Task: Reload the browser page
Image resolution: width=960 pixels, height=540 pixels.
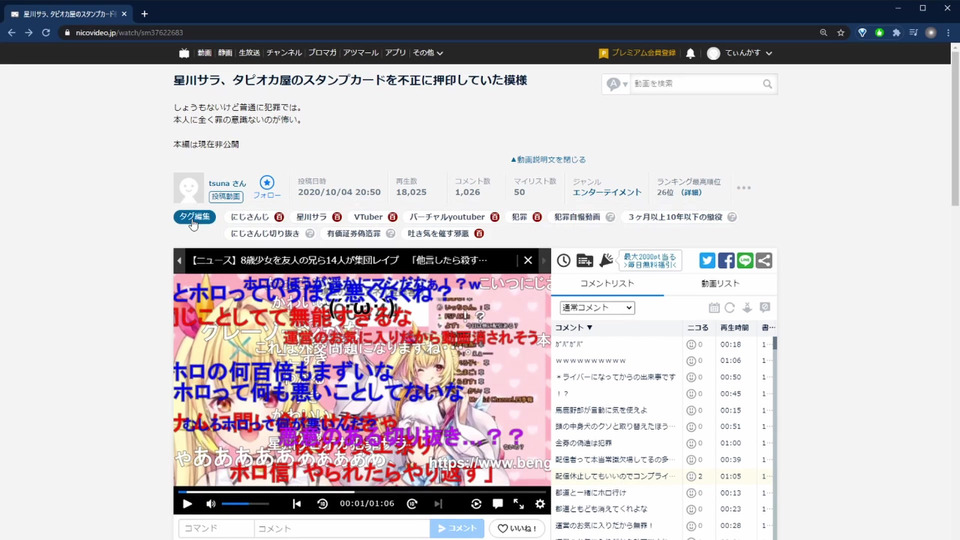Action: tap(46, 32)
